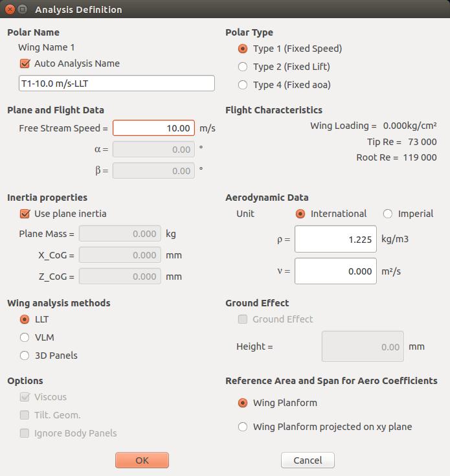
Task: Choose Wing Planform projected on xy plane
Action: point(243,427)
